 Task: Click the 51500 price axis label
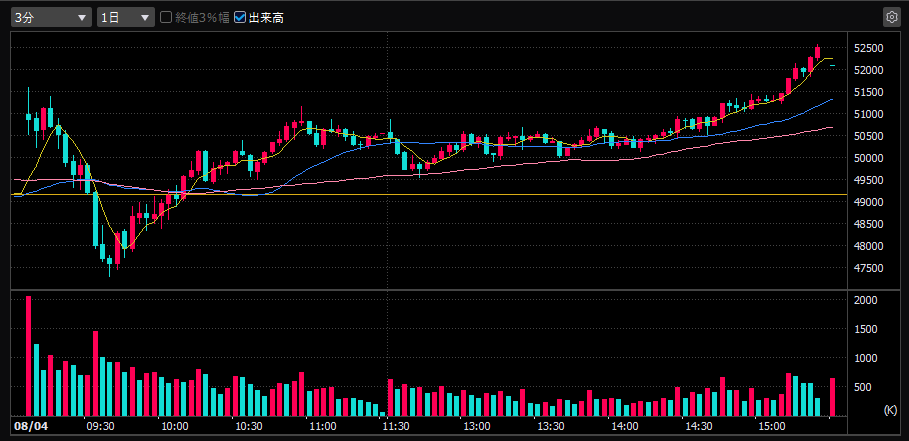click(x=868, y=92)
